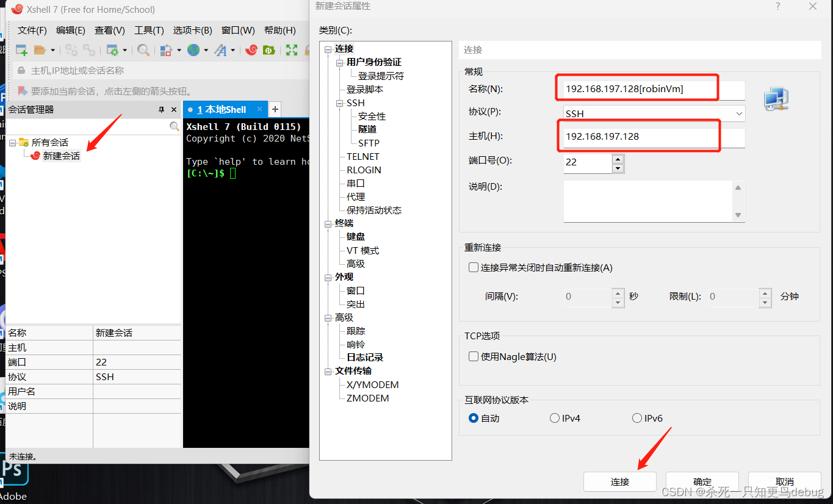This screenshot has height=504, width=833.
Task: Click the 确定 button
Action: (702, 481)
